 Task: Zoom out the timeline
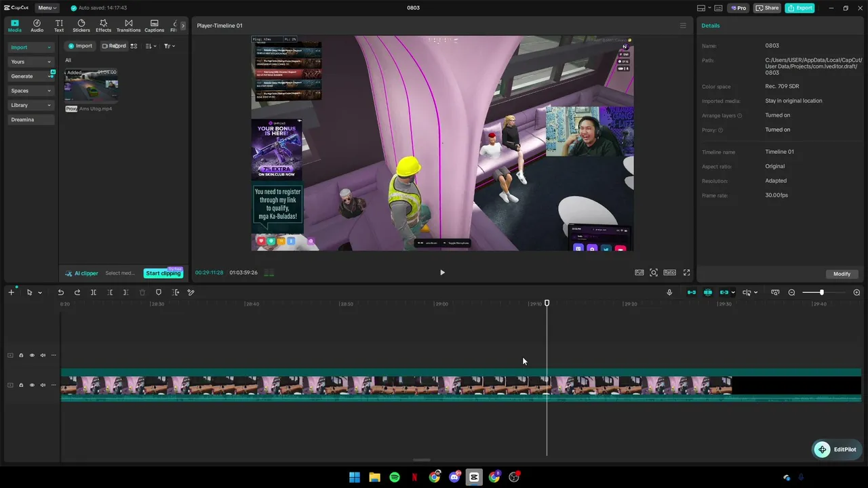(791, 292)
